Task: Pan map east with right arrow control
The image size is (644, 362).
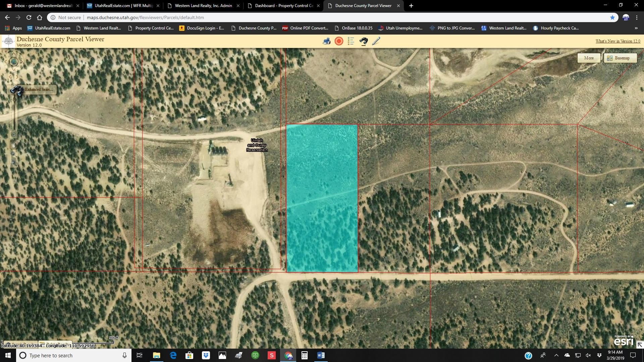Action: pyautogui.click(x=21, y=62)
